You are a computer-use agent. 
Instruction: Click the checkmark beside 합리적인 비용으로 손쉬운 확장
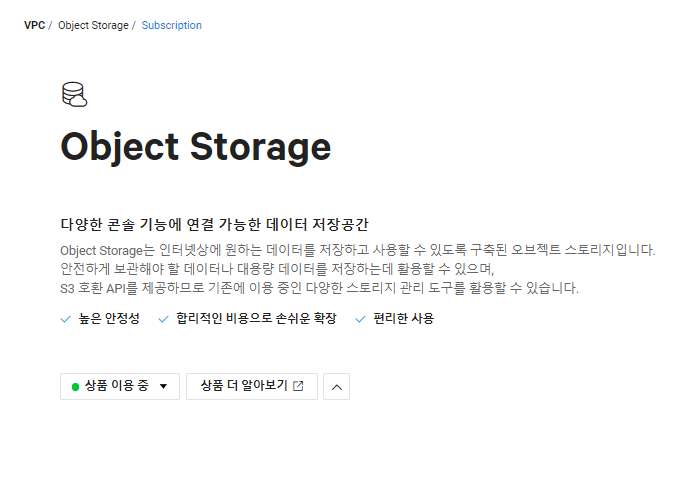pos(164,319)
